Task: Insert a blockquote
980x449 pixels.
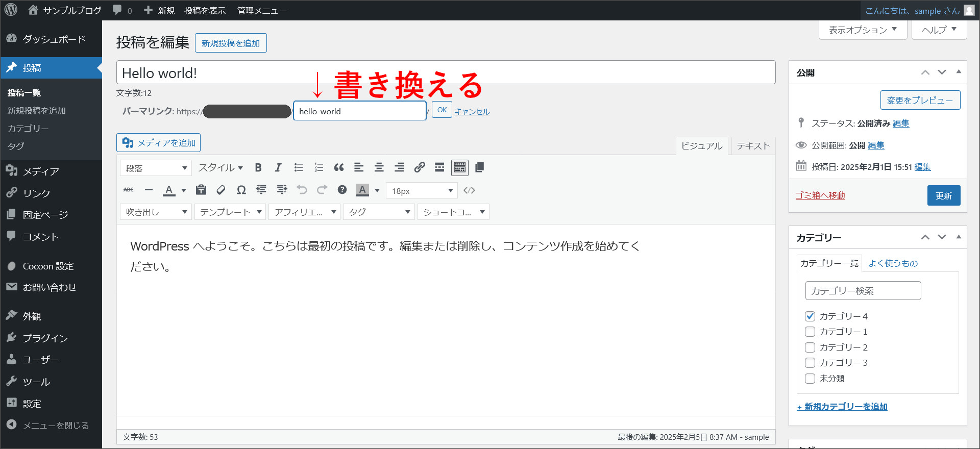Action: [338, 168]
